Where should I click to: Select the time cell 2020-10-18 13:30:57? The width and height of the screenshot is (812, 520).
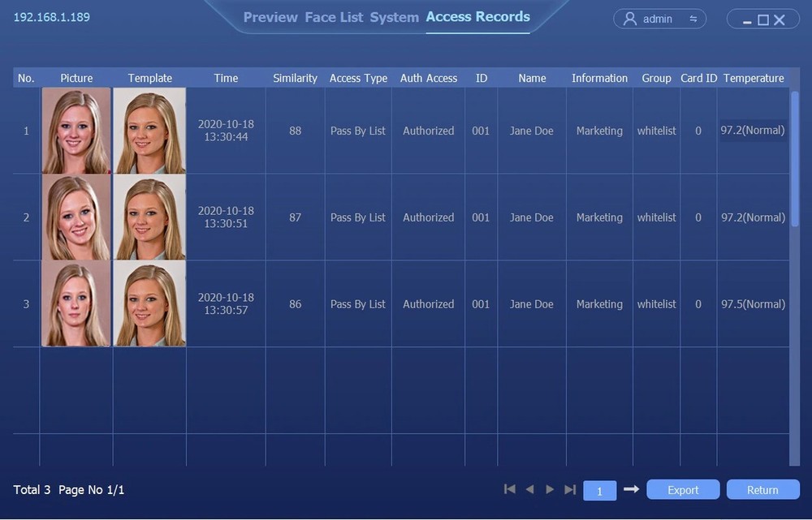click(x=226, y=303)
